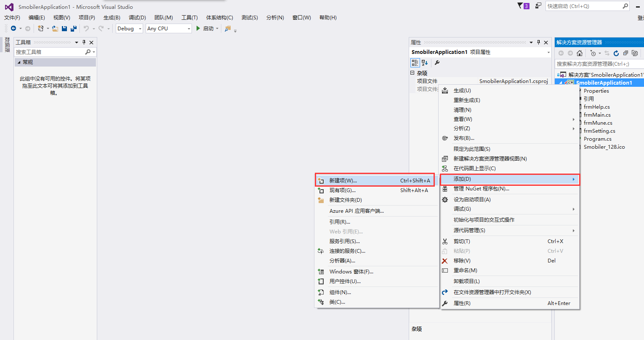Pin the Properties panel with the pushpin

click(x=538, y=42)
